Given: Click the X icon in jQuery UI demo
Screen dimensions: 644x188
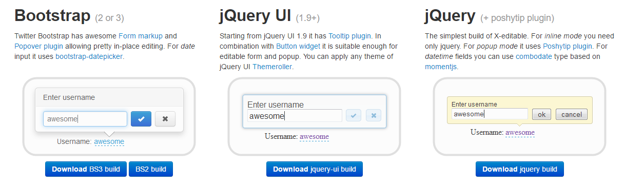Looking at the screenshot, I should click(374, 116).
